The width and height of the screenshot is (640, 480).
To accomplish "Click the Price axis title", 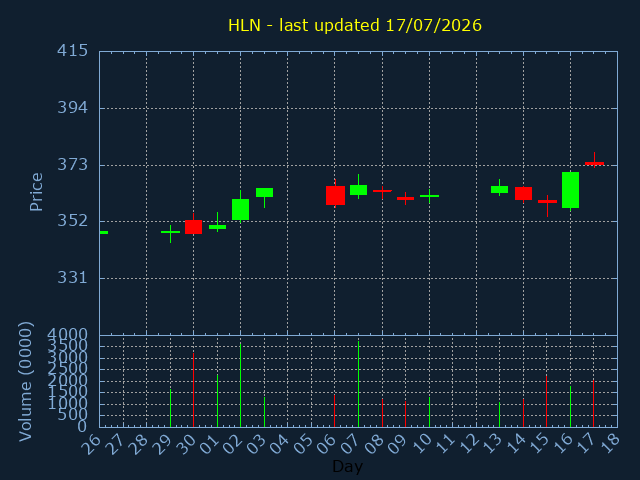I will click(36, 192).
